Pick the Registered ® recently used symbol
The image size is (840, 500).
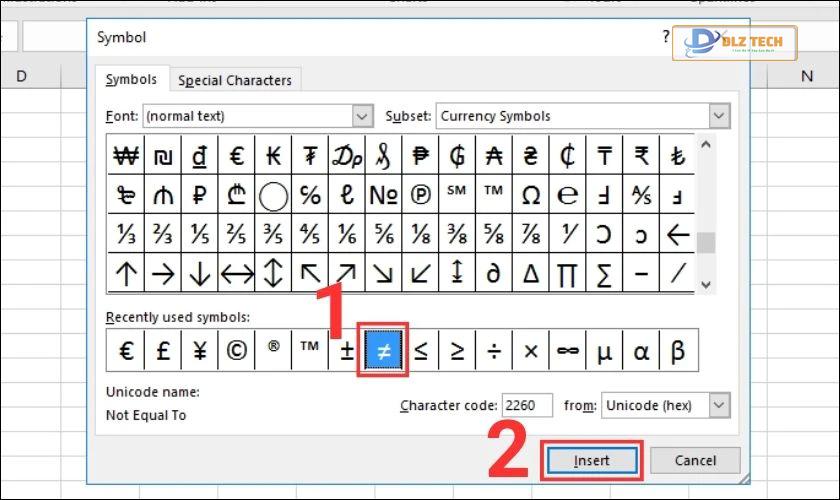point(273,350)
